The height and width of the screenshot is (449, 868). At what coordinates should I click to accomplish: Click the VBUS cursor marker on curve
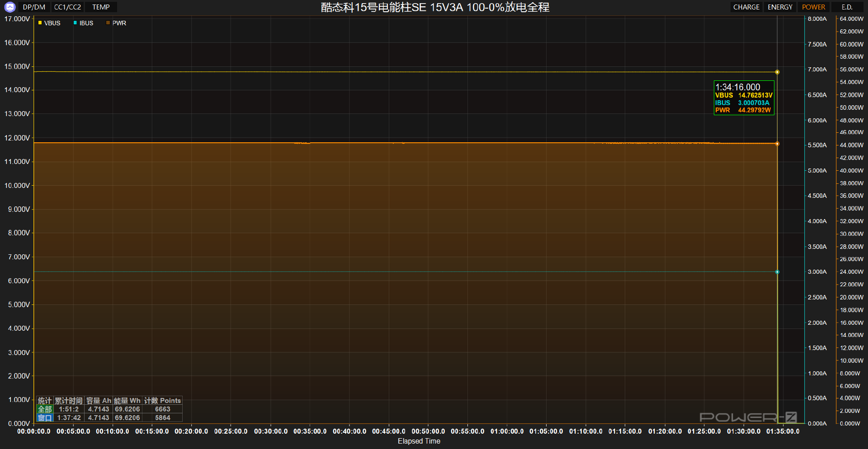coord(777,72)
